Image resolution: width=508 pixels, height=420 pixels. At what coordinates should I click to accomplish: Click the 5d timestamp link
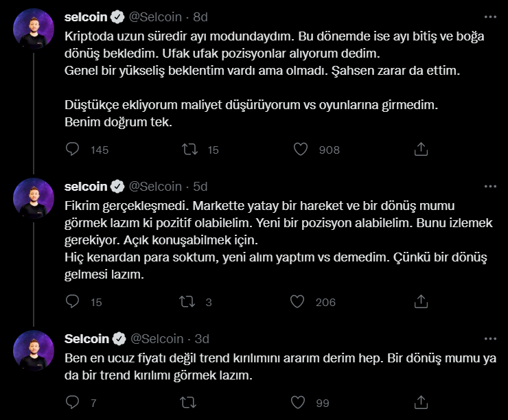[x=200, y=186]
